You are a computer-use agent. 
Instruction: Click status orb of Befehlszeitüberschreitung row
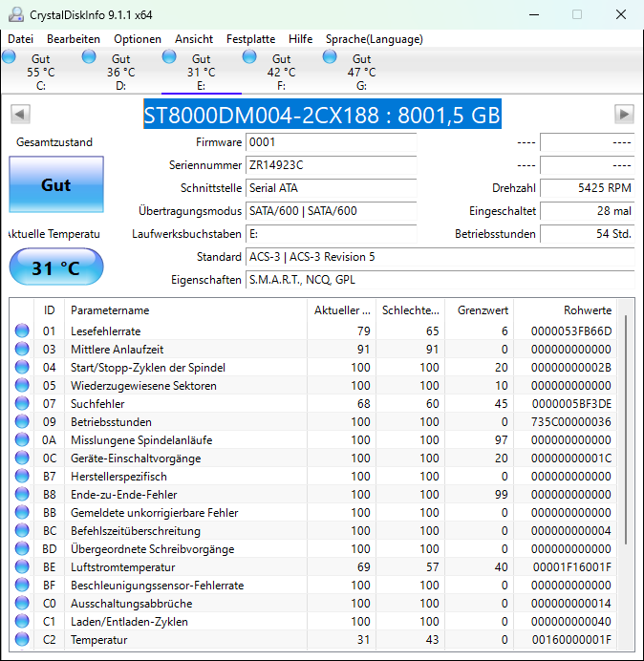click(22, 530)
